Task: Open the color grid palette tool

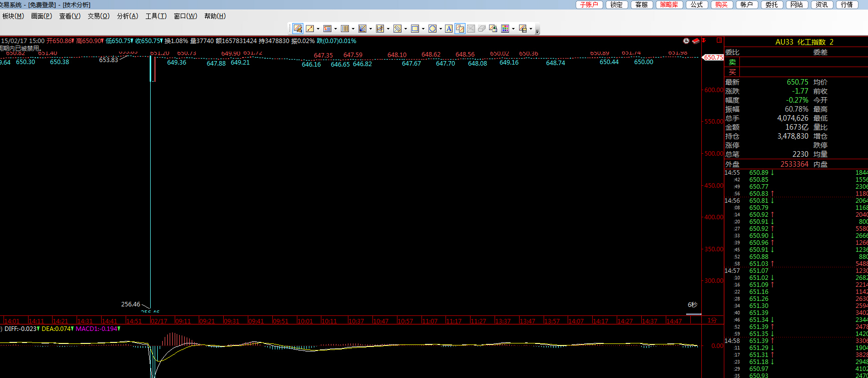Action: coord(505,29)
